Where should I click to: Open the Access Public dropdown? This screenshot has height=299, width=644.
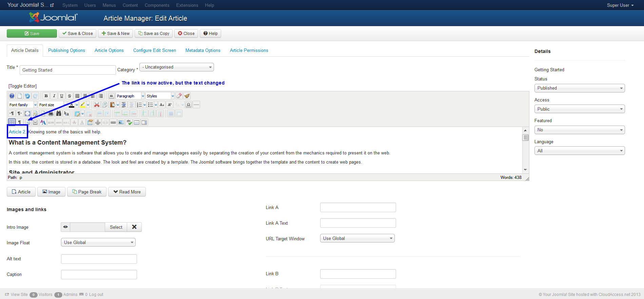point(580,109)
